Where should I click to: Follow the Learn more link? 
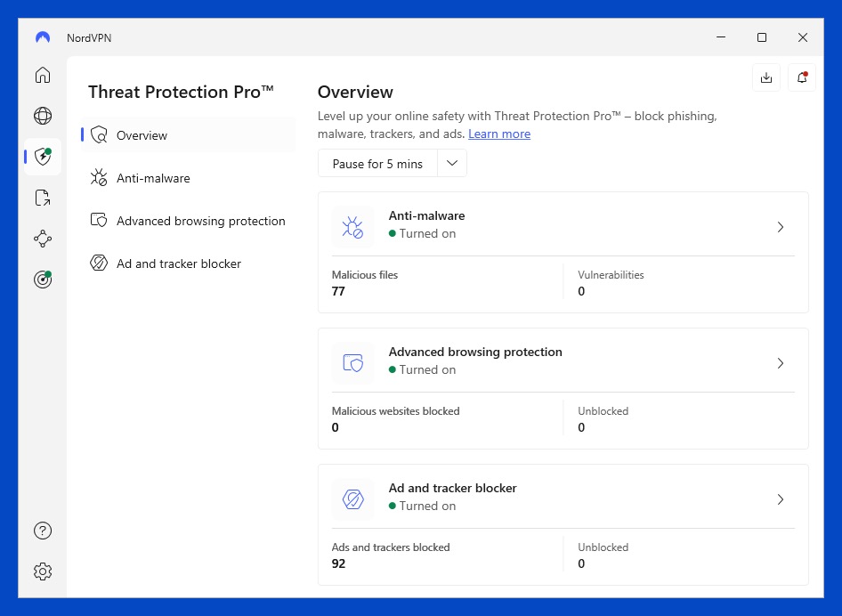pos(498,134)
